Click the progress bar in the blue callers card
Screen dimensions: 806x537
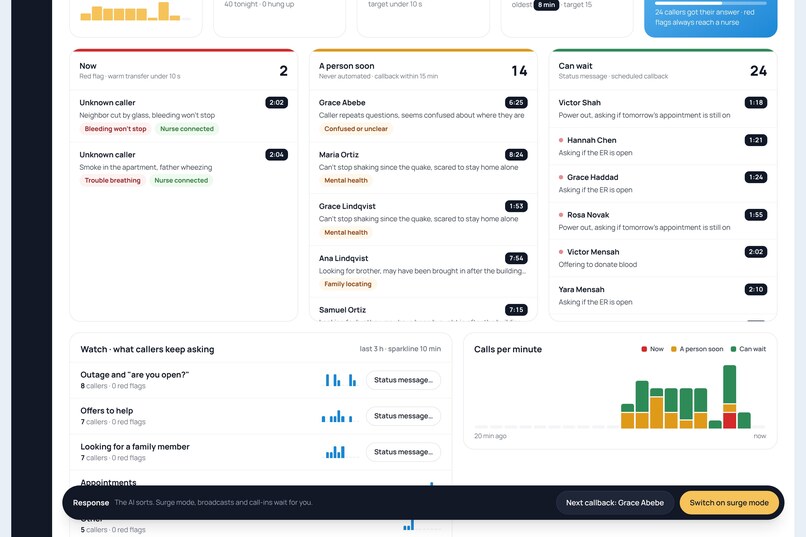(710, 3)
